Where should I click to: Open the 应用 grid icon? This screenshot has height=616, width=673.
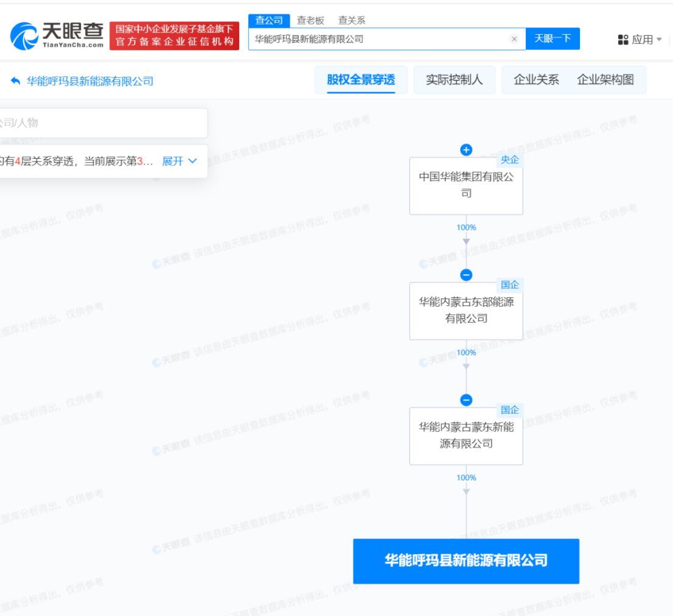(622, 40)
